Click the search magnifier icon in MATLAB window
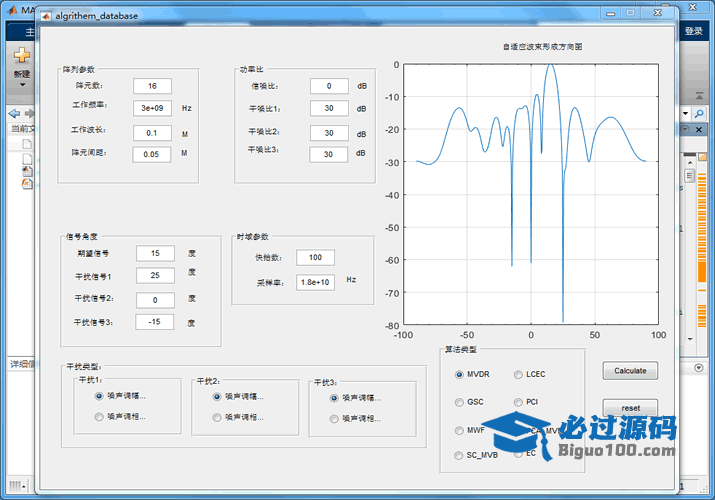Screen dimensions: 715x500 (x=699, y=113)
